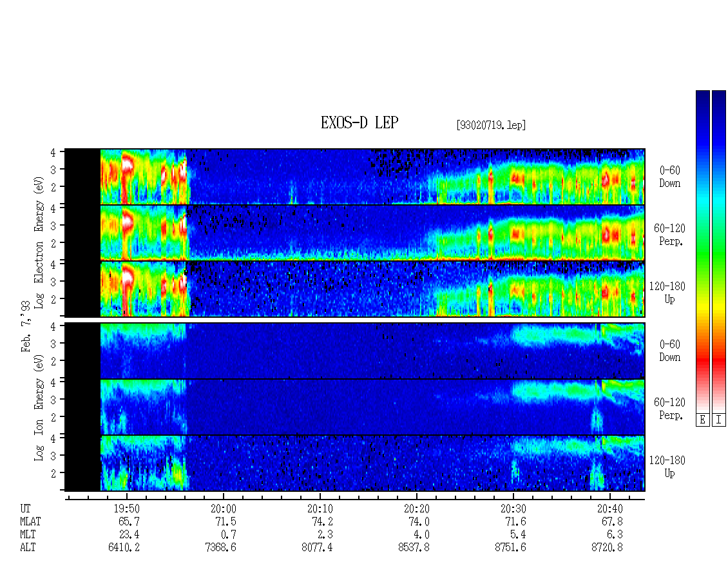Click the 20:00 UT time label
This screenshot has height=564, width=728.
tap(224, 509)
